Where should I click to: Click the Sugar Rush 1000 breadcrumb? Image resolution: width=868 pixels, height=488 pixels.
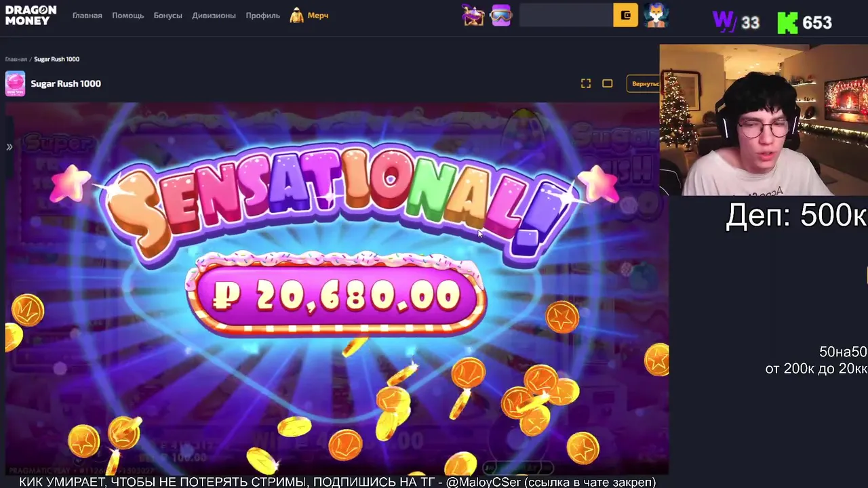57,59
